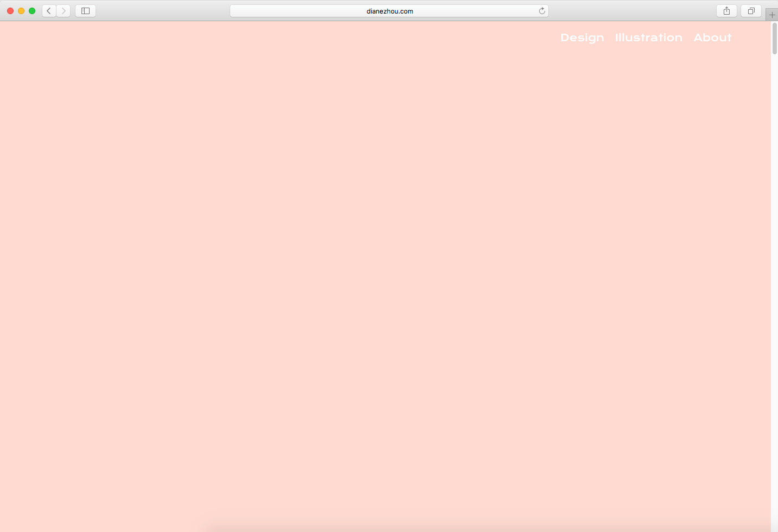Enter full screen with green button
The image size is (778, 532).
point(32,11)
